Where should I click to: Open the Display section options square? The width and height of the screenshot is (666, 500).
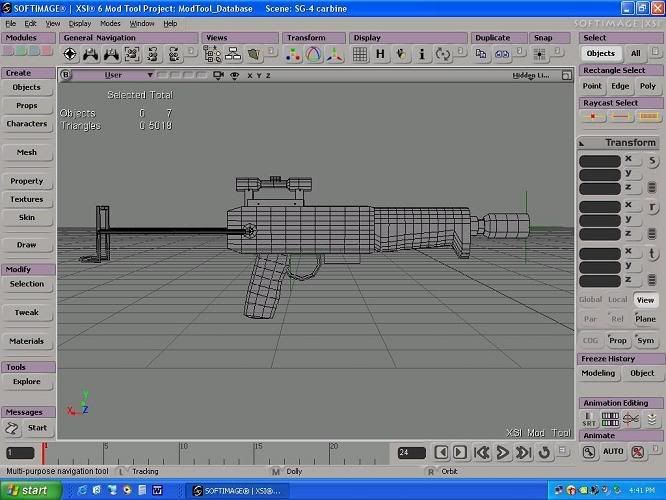pyautogui.click(x=460, y=52)
